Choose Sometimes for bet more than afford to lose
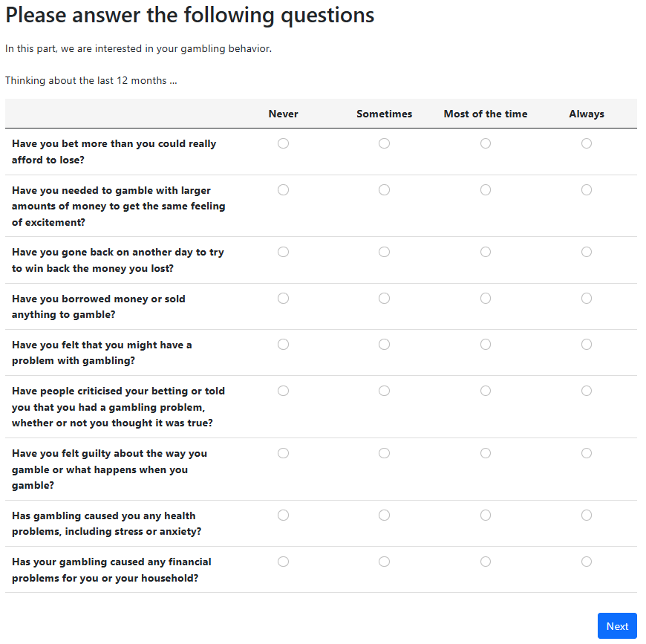 point(384,143)
